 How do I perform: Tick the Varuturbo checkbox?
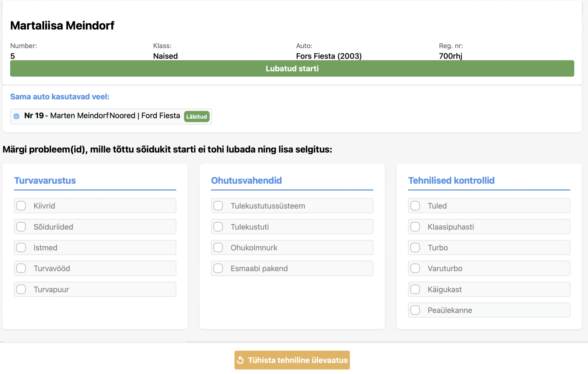click(415, 268)
